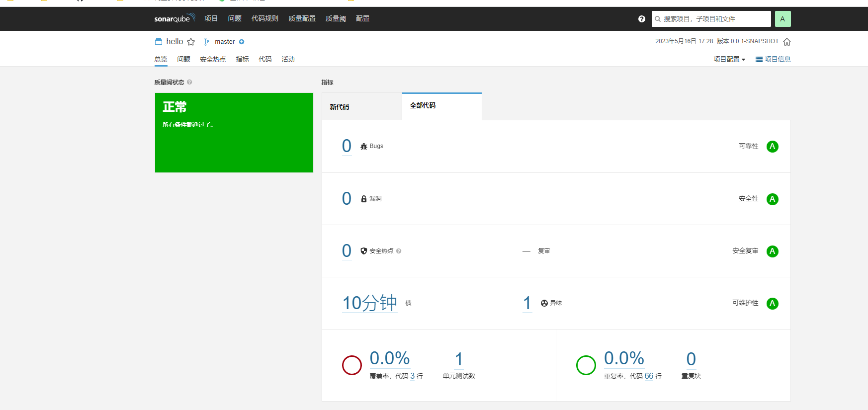868x410 pixels.
Task: Open the 0 重复块 value
Action: tap(691, 359)
